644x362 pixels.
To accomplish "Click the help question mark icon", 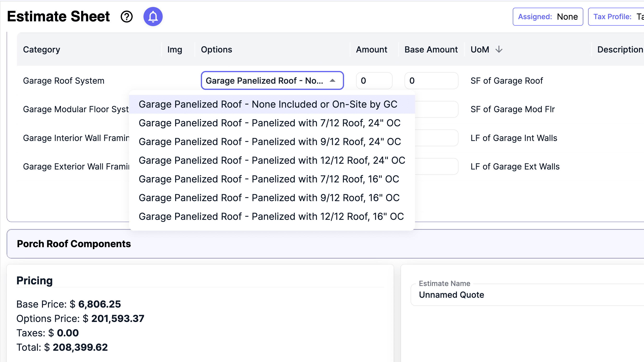I will point(126,17).
